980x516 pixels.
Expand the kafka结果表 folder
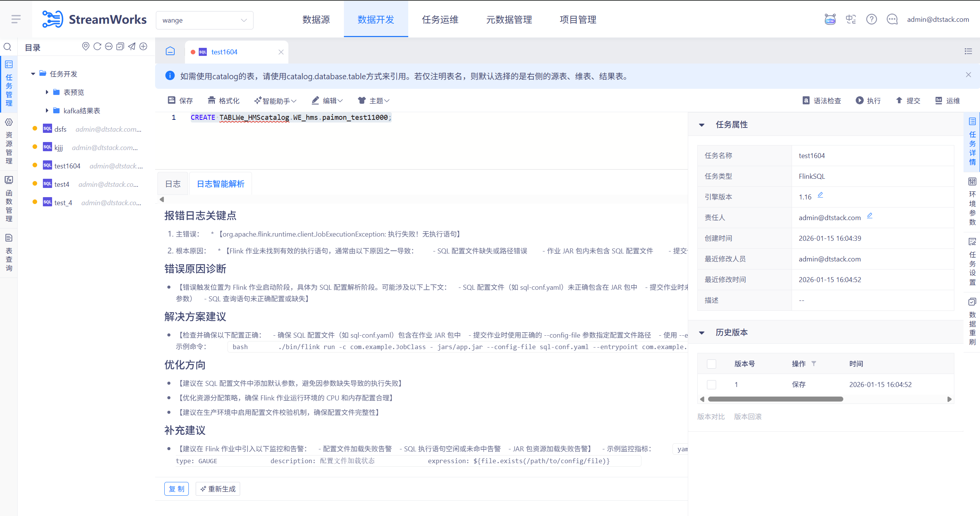(47, 111)
